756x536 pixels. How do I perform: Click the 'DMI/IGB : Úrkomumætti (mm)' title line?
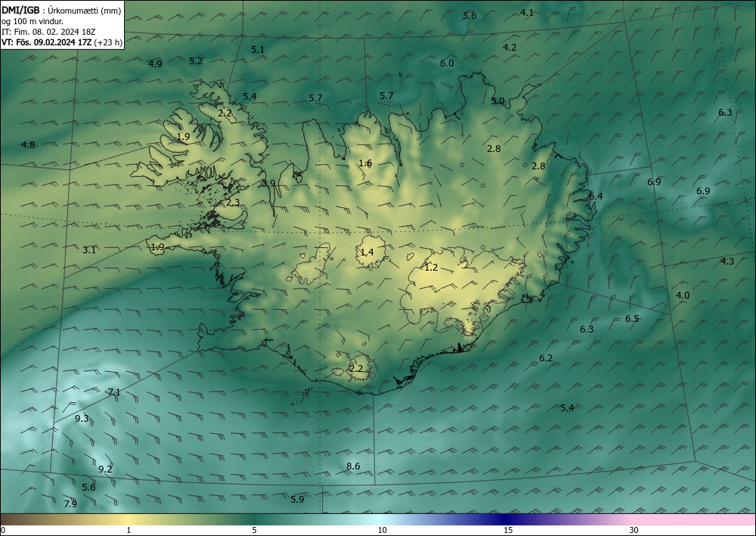coord(61,10)
